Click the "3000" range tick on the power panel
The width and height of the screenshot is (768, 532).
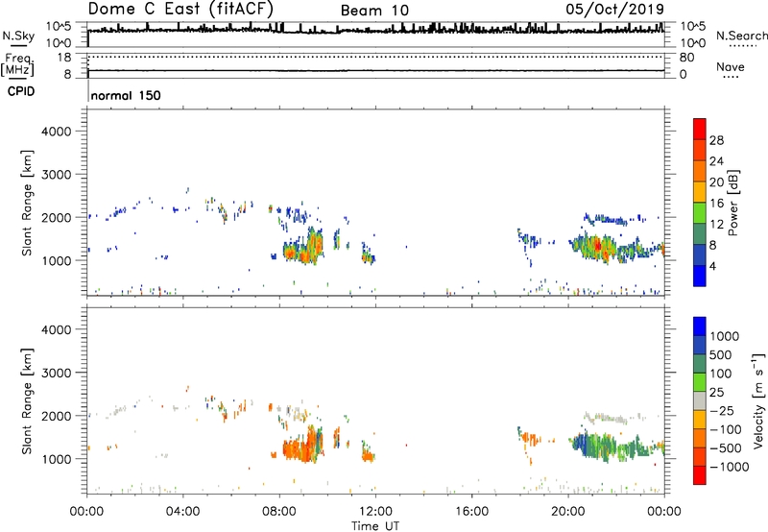click(x=57, y=175)
